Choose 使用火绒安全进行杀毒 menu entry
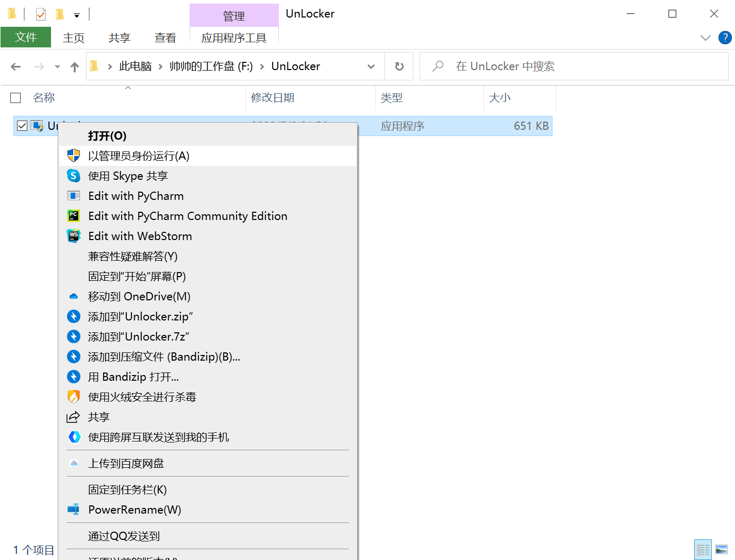735x560 pixels. [x=208, y=397]
